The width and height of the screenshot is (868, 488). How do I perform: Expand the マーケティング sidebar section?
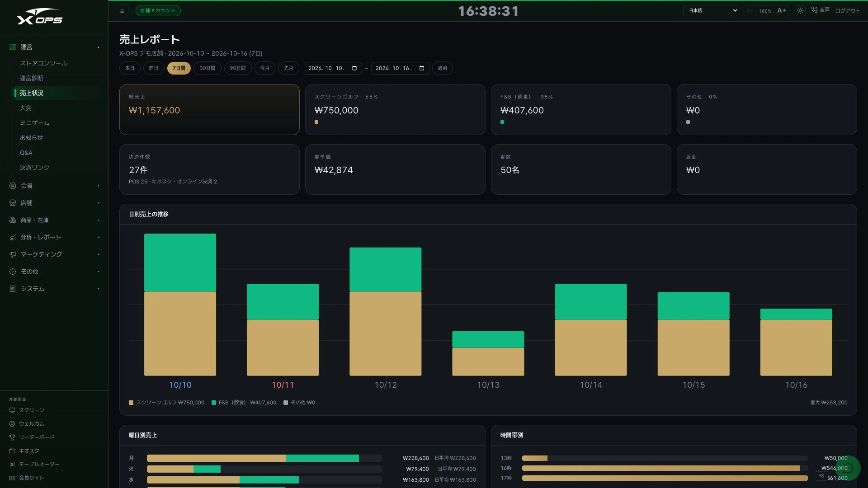(x=54, y=254)
